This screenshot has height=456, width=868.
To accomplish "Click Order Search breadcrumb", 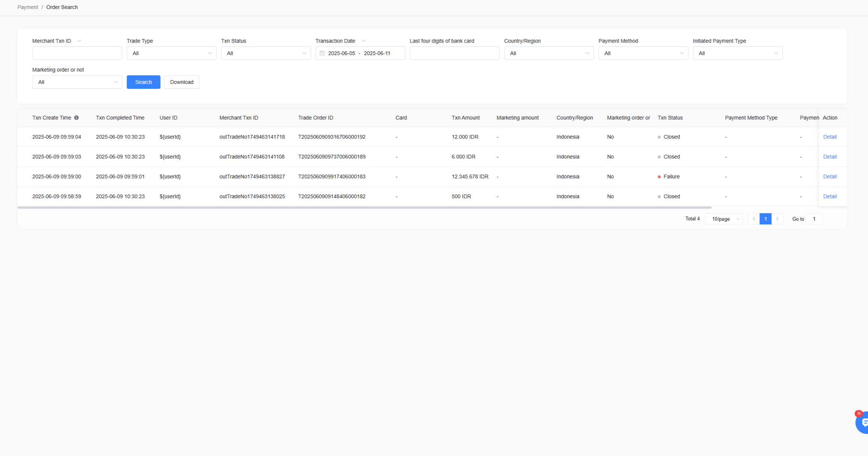I will [x=62, y=7].
